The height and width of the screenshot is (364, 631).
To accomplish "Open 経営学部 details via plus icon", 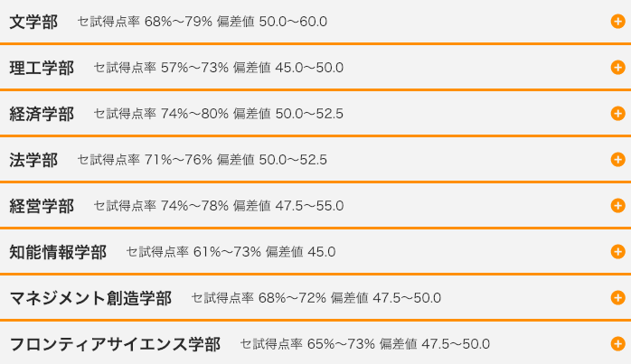I will (x=617, y=206).
